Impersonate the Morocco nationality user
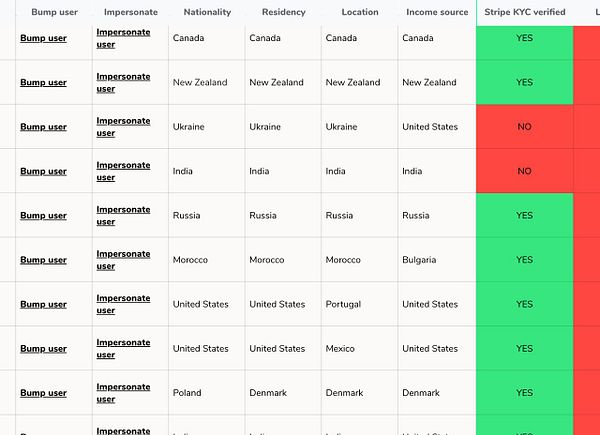The image size is (600, 435). click(123, 260)
